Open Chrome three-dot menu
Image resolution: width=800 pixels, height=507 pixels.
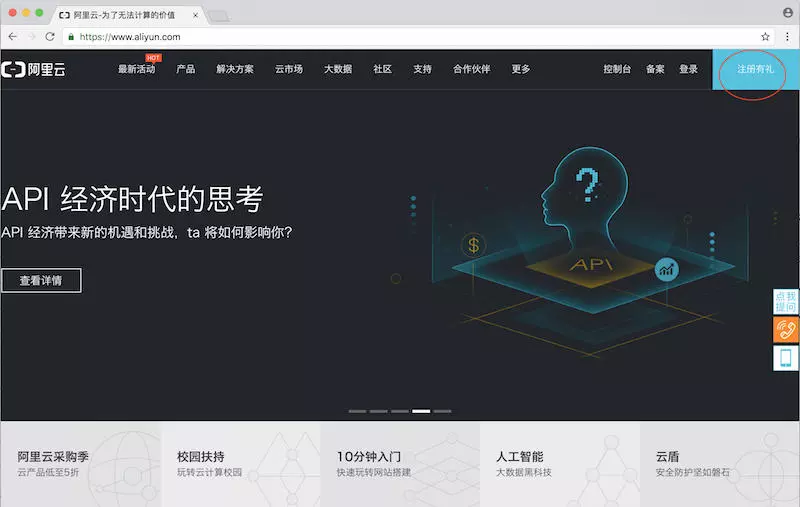(787, 37)
